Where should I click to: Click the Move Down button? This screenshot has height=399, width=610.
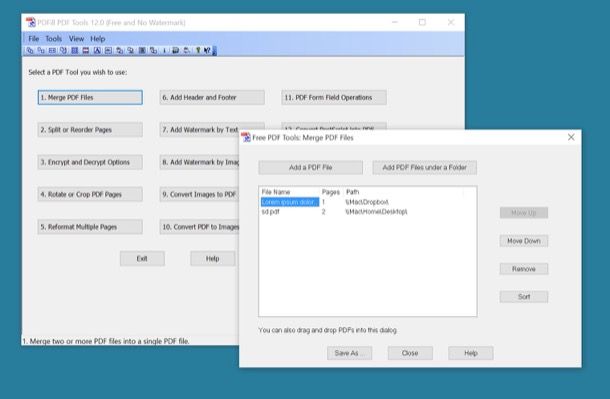tap(524, 241)
